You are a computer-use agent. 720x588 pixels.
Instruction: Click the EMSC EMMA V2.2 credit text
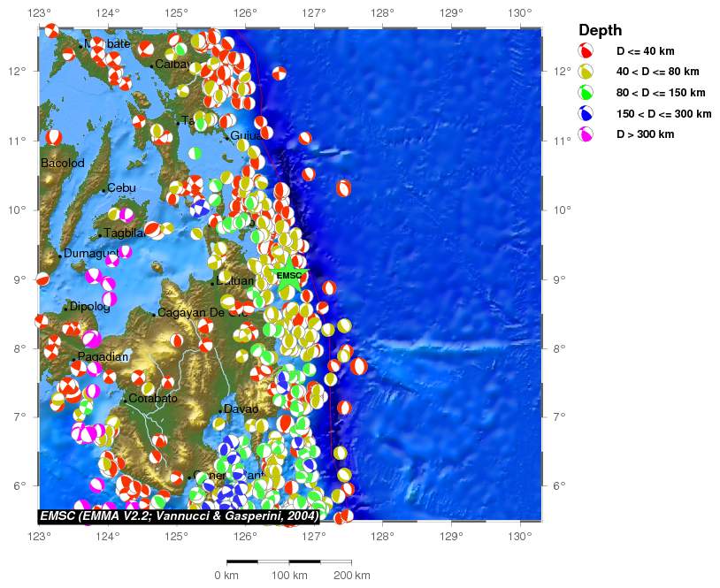178,515
